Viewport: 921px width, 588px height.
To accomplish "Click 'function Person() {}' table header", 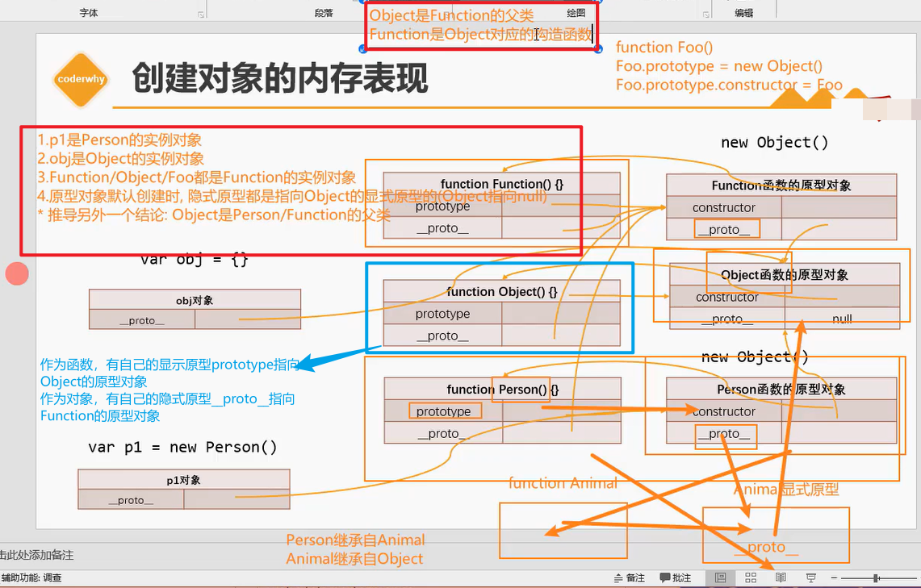I will pos(502,389).
